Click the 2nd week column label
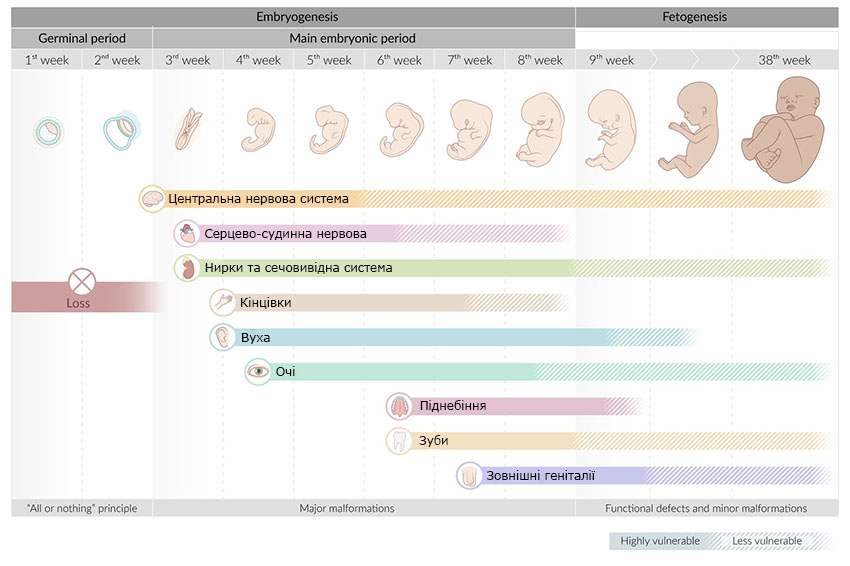Screen dimensions: 850x566 (117, 60)
